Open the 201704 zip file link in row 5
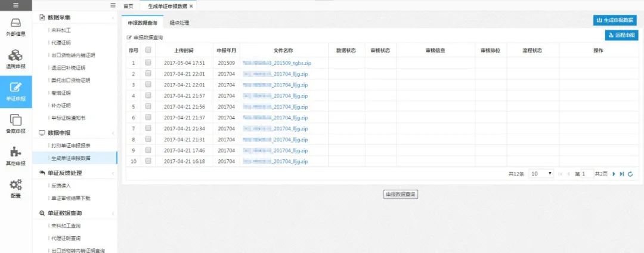Screen dimensions: 644x253 (275, 107)
